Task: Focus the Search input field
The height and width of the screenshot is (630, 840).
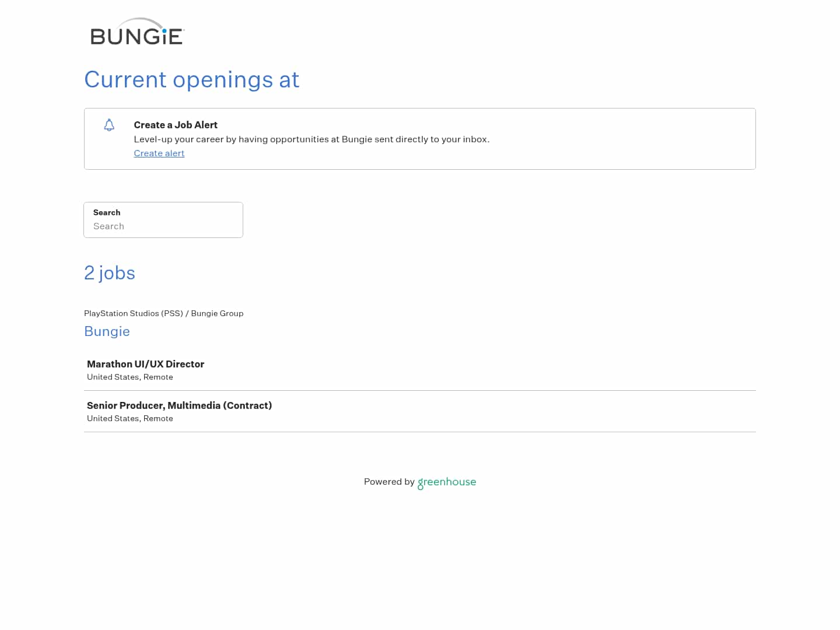Action: [163, 220]
